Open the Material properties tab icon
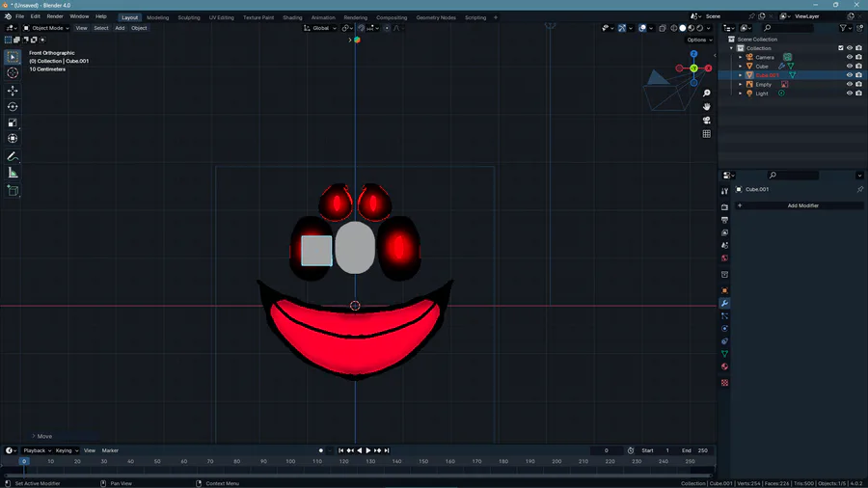Image resolution: width=868 pixels, height=488 pixels. (724, 366)
